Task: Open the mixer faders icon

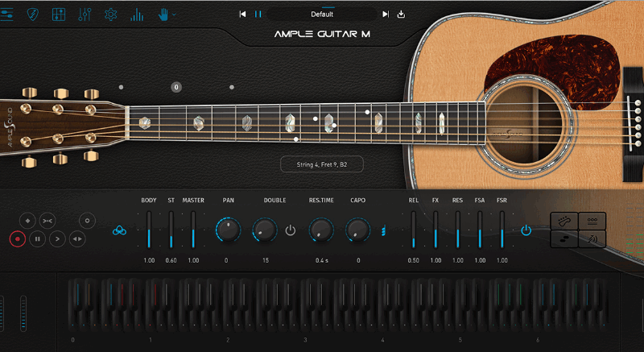Action: coord(85,14)
